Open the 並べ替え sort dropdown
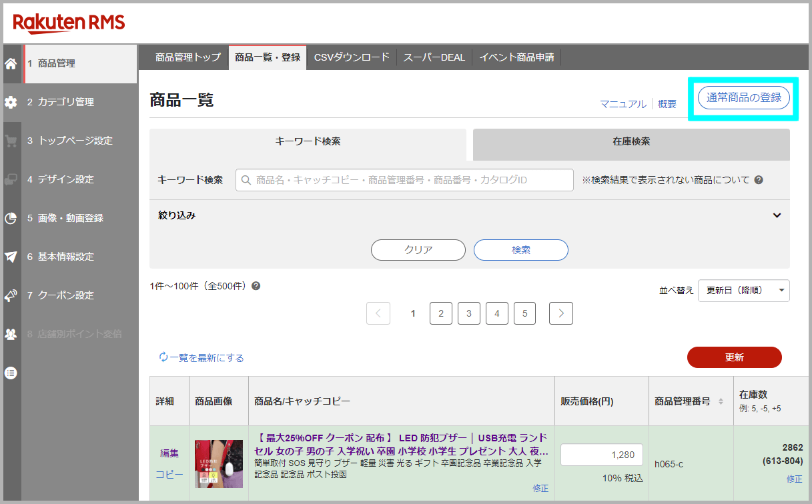Image resolution: width=812 pixels, height=504 pixels. click(744, 291)
